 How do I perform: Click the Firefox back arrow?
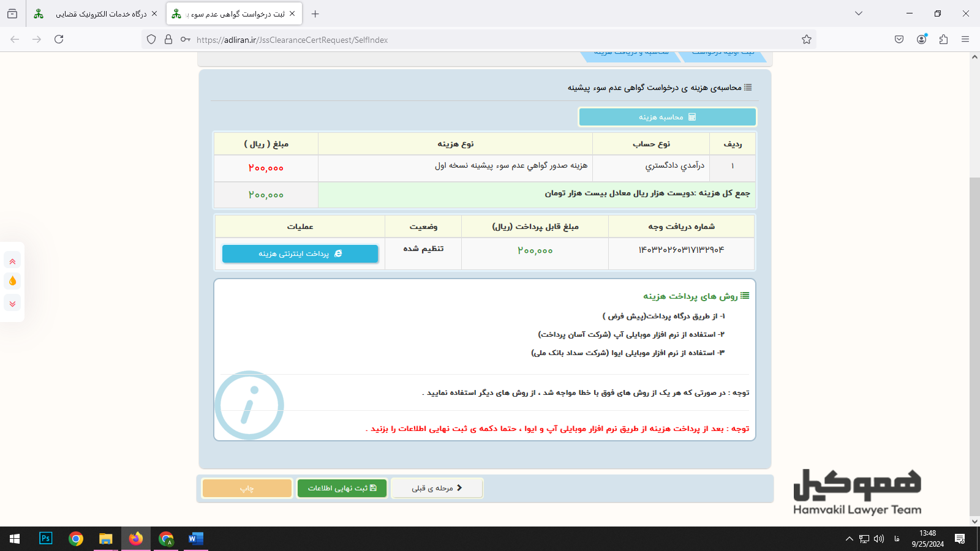15,39
